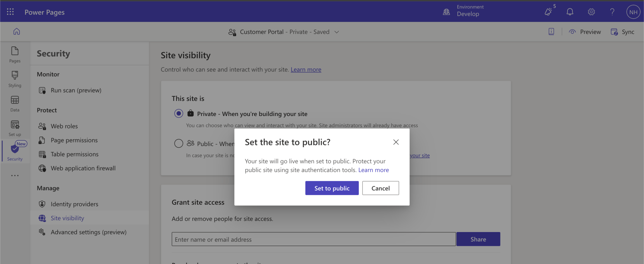Viewport: 644px width, 264px height.
Task: Go to Table permissions
Action: [x=74, y=154]
